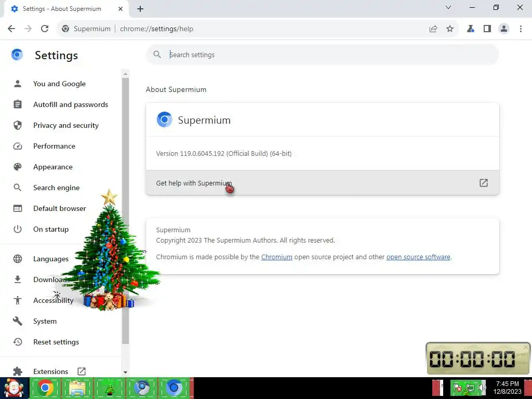This screenshot has height=399, width=532.
Task: Click the power icon beside On startup
Action: (x=18, y=229)
